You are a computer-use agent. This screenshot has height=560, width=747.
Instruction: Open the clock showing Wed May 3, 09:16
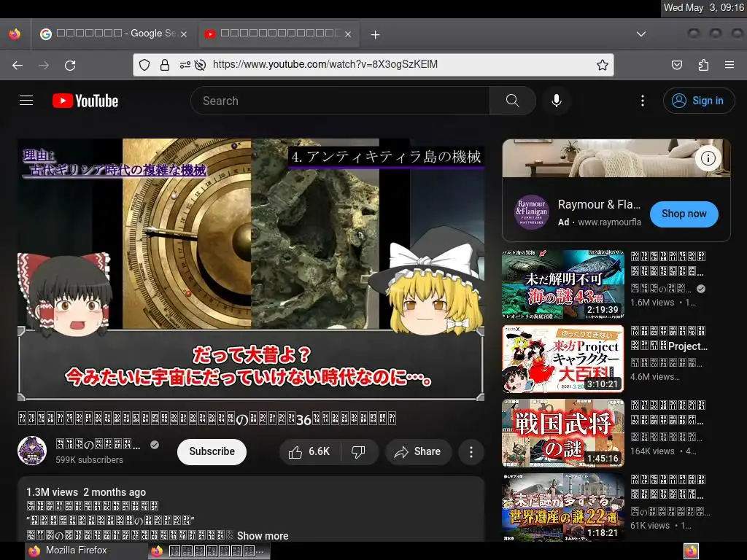click(x=704, y=7)
